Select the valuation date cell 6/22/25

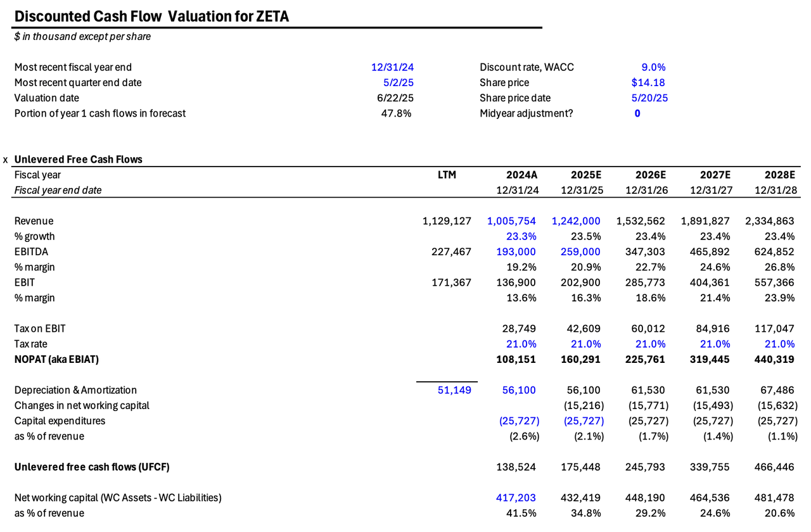[x=395, y=98]
